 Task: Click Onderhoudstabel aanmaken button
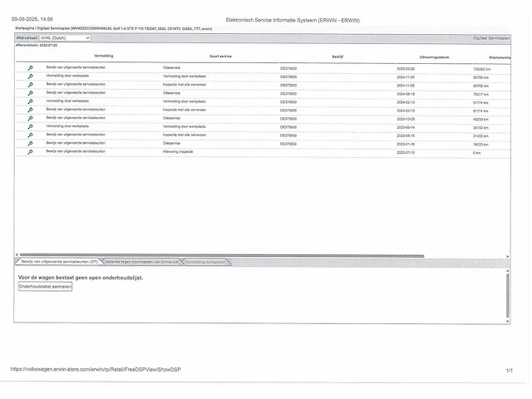tap(46, 286)
